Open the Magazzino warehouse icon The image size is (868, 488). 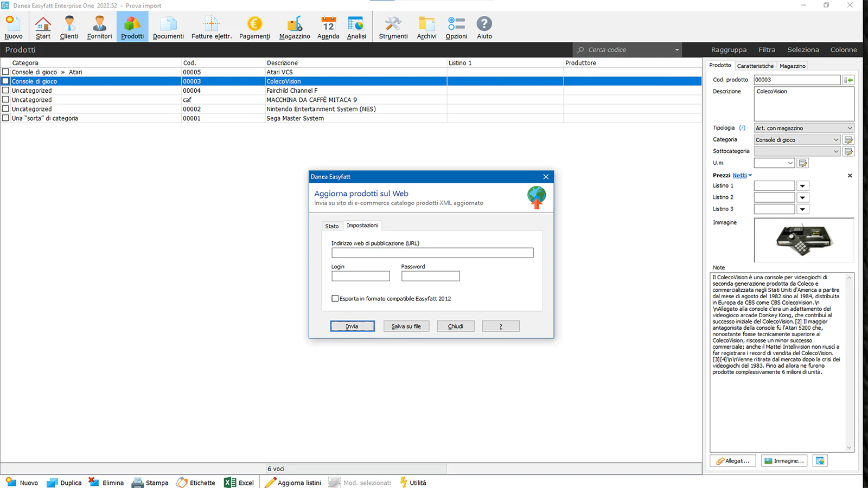coord(295,27)
